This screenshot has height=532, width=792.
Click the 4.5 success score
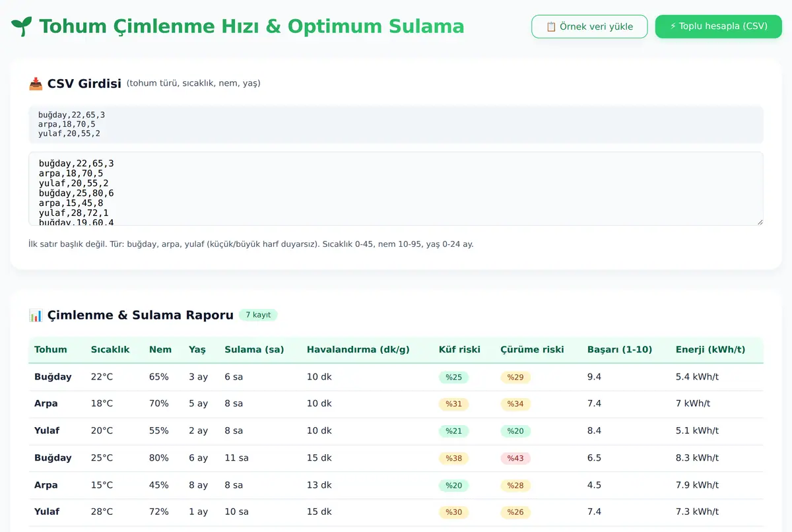594,484
